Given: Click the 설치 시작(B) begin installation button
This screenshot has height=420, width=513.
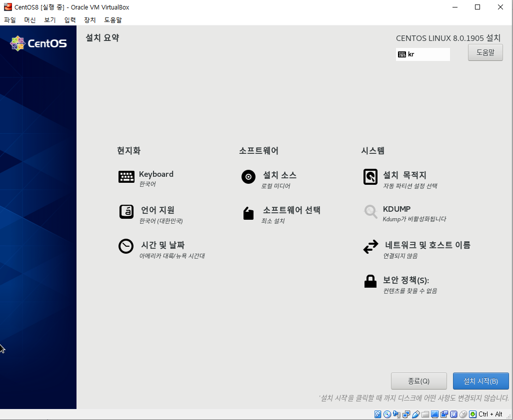Looking at the screenshot, I should (x=480, y=381).
